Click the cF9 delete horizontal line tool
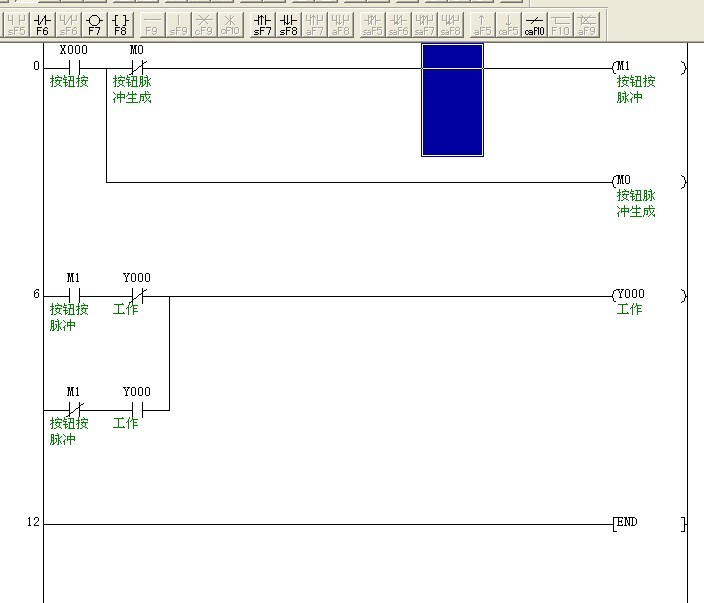704x603 pixels. [x=204, y=24]
